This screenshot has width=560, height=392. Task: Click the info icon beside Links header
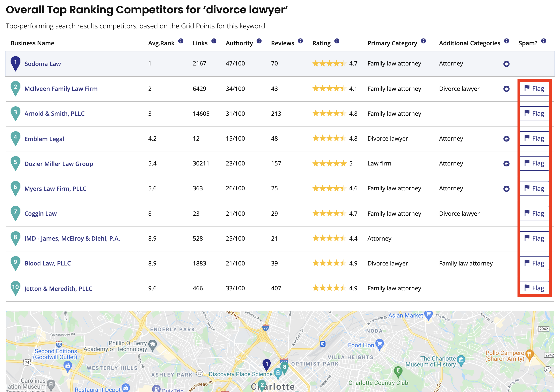[214, 41]
